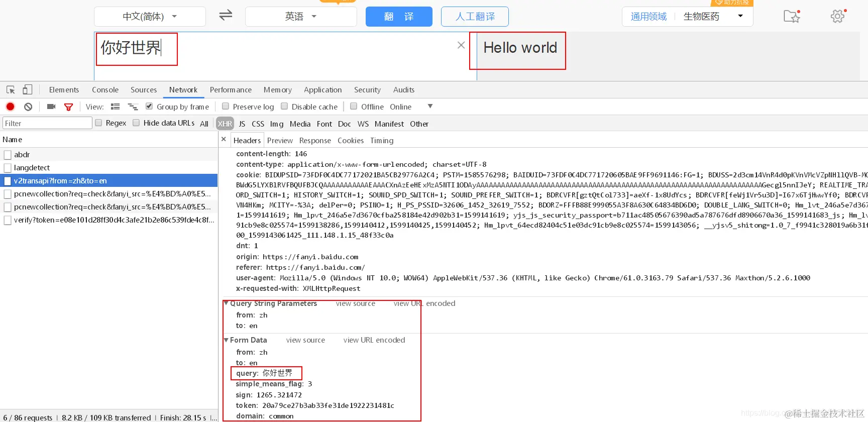Click the swap languages arrows icon
This screenshot has height=422, width=868.
click(x=226, y=15)
